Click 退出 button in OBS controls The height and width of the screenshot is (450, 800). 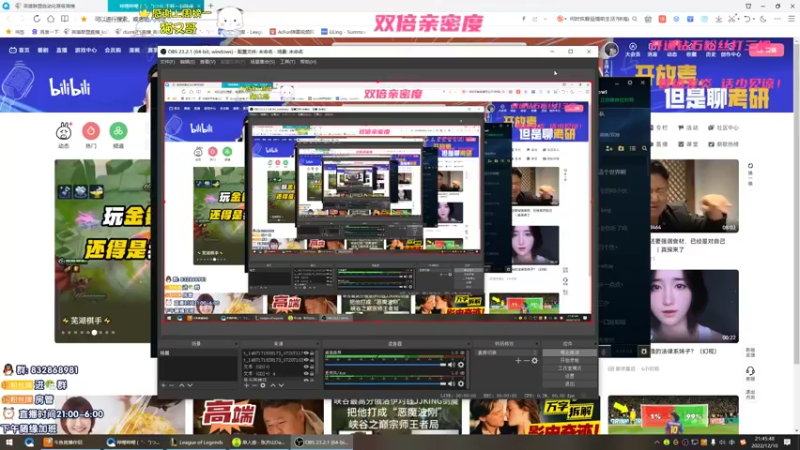coord(569,384)
